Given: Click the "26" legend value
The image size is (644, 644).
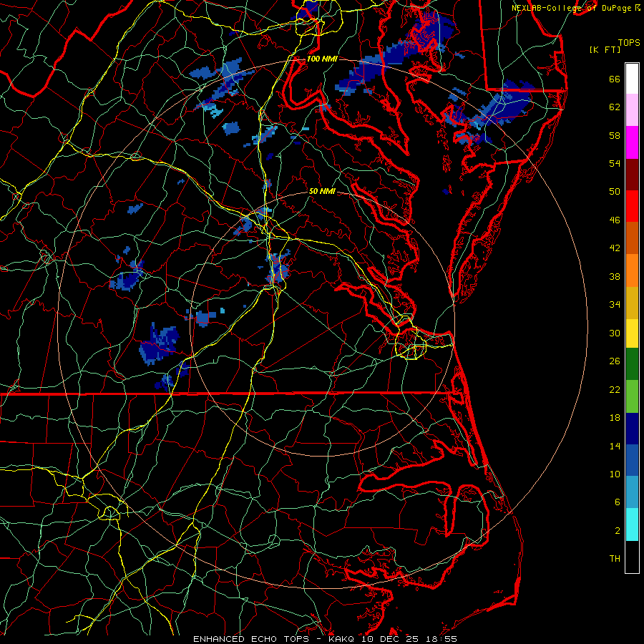Looking at the screenshot, I should (615, 361).
